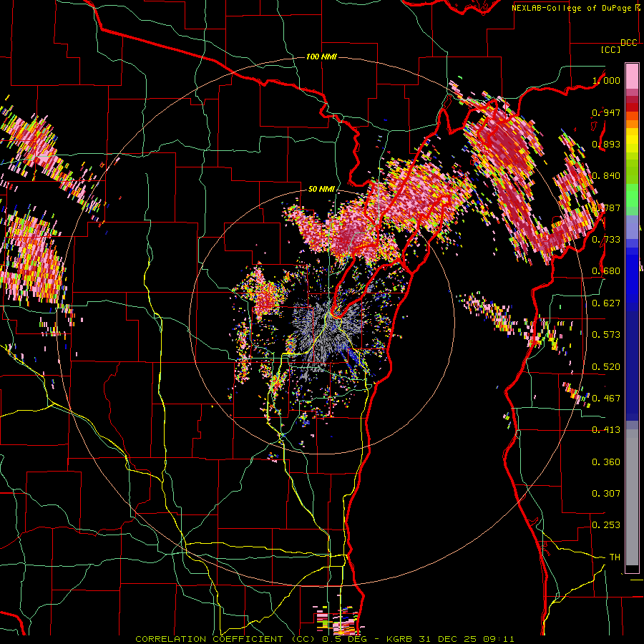Click the 0.307 scale value
Viewport: 644px width, 644px height.
pos(606,494)
